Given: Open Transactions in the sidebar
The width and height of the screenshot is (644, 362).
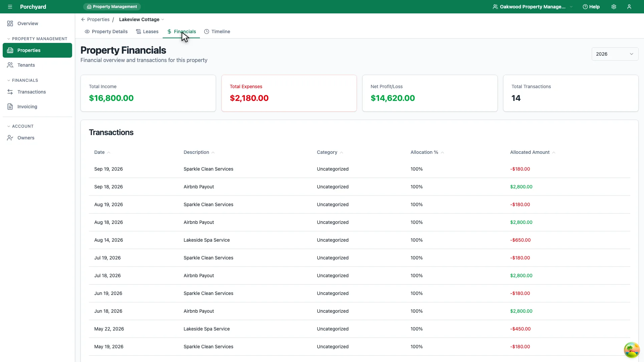Looking at the screenshot, I should click(37, 92).
